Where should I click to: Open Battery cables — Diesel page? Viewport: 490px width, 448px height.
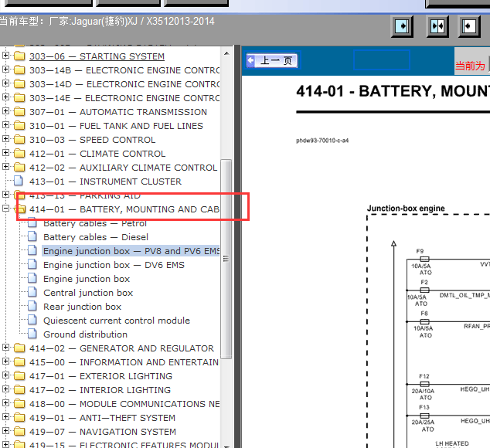pyautogui.click(x=96, y=237)
